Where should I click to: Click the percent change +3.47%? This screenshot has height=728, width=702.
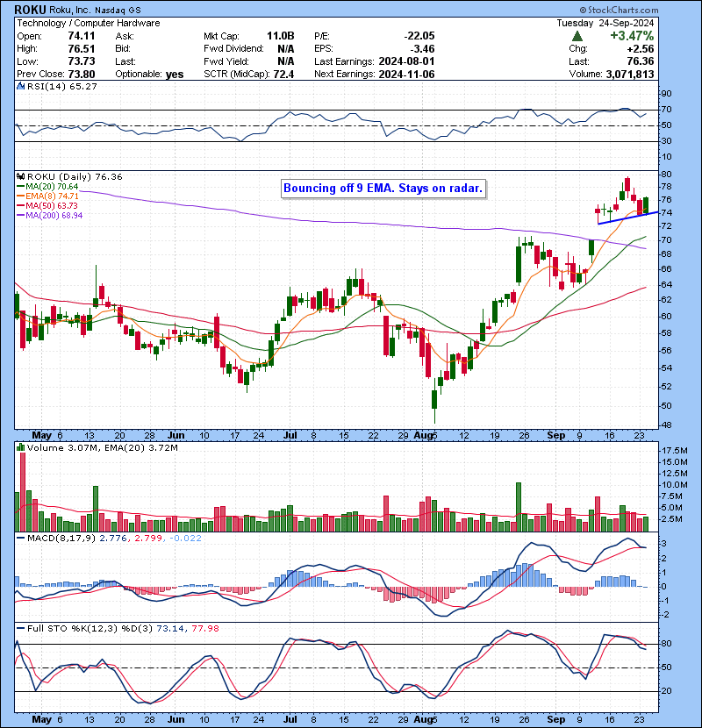pos(632,36)
